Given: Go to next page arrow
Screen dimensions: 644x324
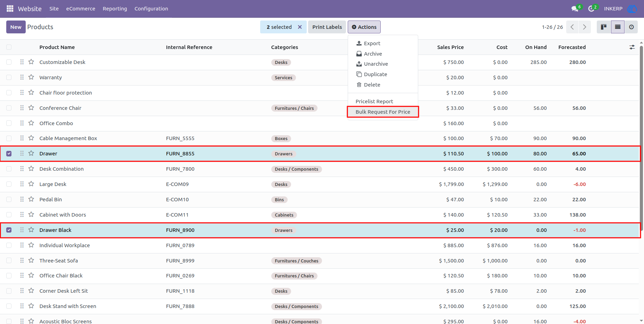Looking at the screenshot, I should pyautogui.click(x=585, y=27).
